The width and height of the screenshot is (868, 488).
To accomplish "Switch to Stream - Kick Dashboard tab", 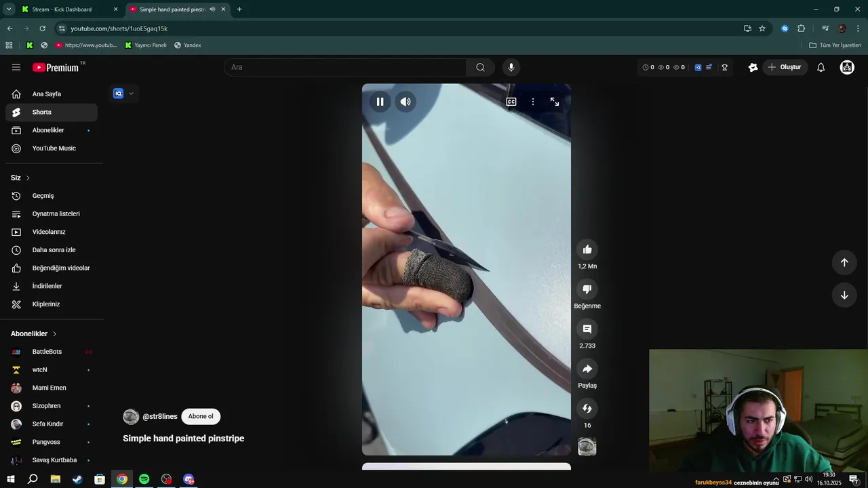I will tap(69, 9).
